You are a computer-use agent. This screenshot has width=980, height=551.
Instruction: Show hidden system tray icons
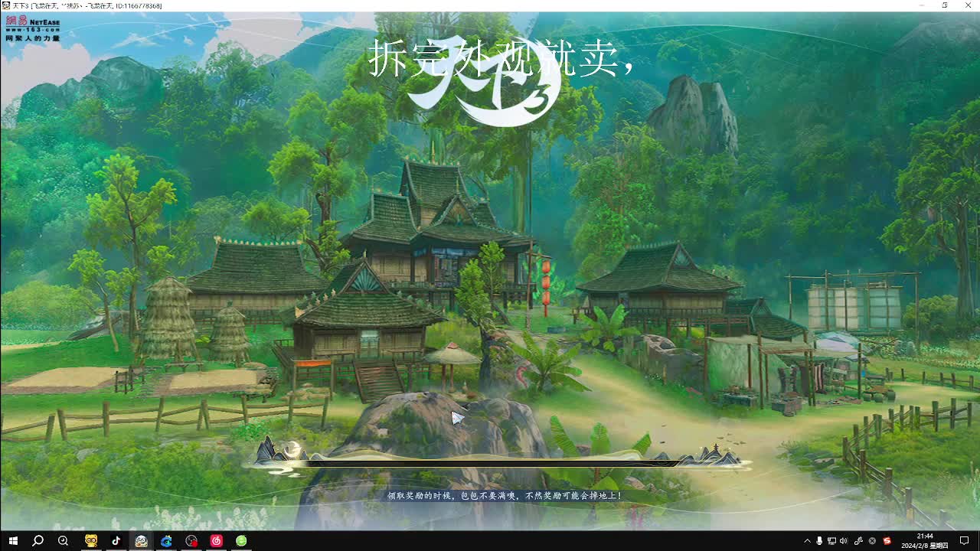coord(807,541)
